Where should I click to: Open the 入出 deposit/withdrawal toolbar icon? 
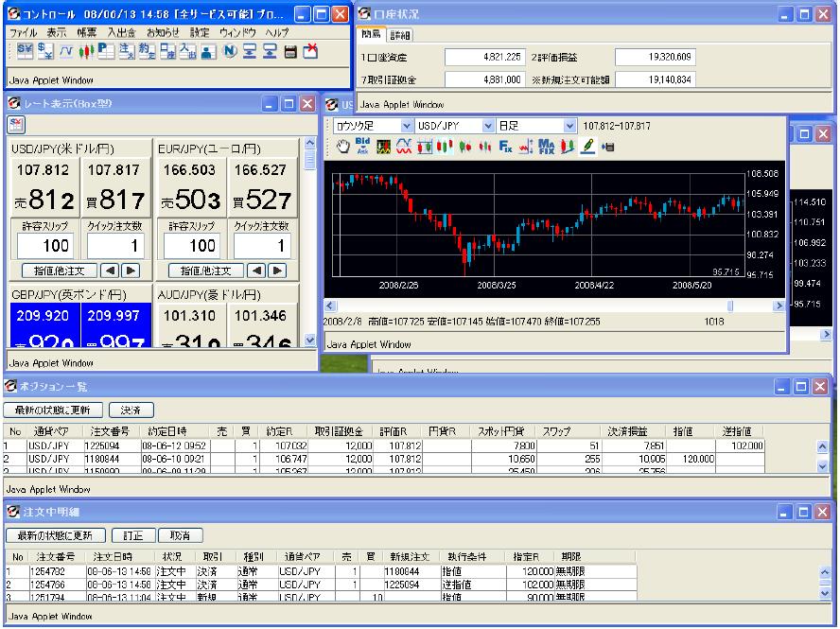[188, 51]
